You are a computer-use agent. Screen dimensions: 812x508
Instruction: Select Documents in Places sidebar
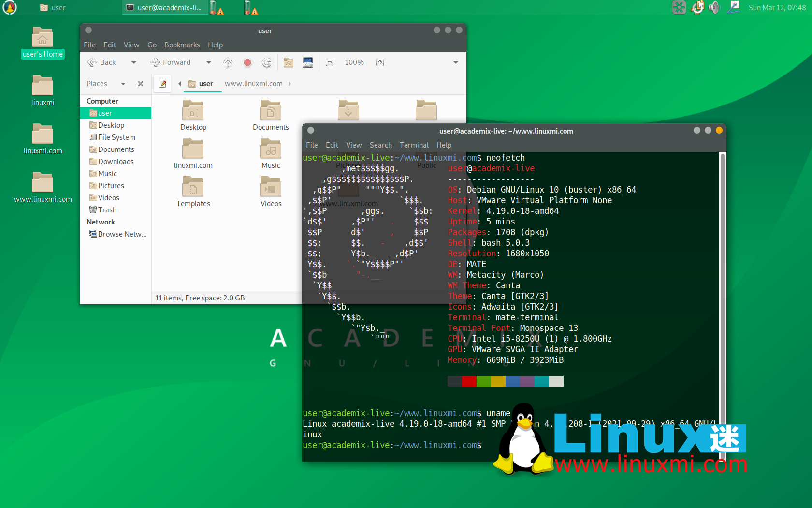click(116, 149)
